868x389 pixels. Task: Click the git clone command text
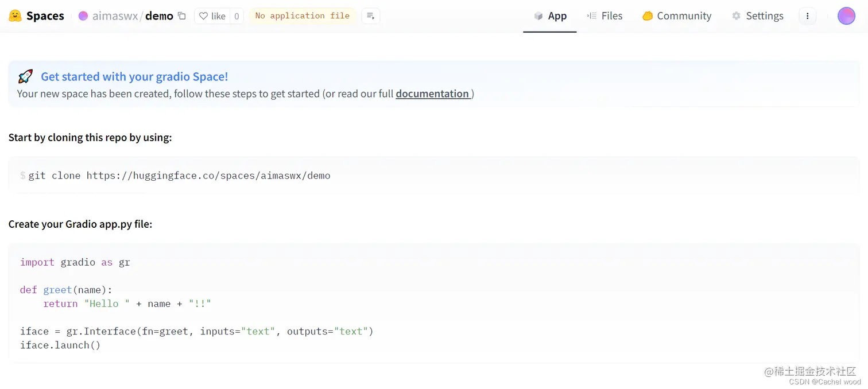tap(180, 176)
